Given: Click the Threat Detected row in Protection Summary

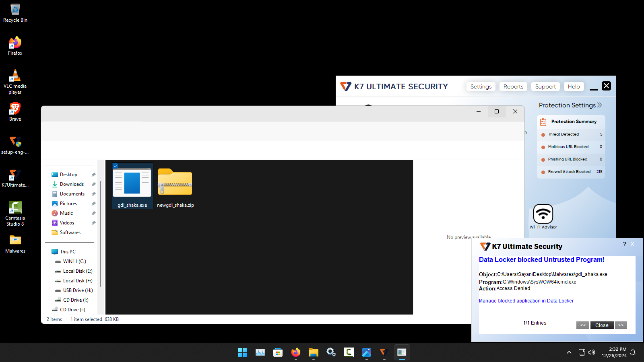Looking at the screenshot, I should [x=572, y=134].
